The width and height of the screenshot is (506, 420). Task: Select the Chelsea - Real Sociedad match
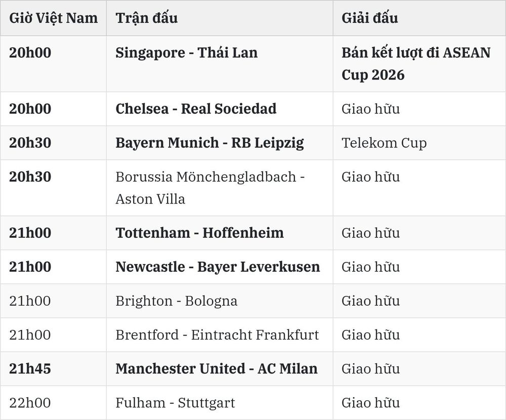196,109
